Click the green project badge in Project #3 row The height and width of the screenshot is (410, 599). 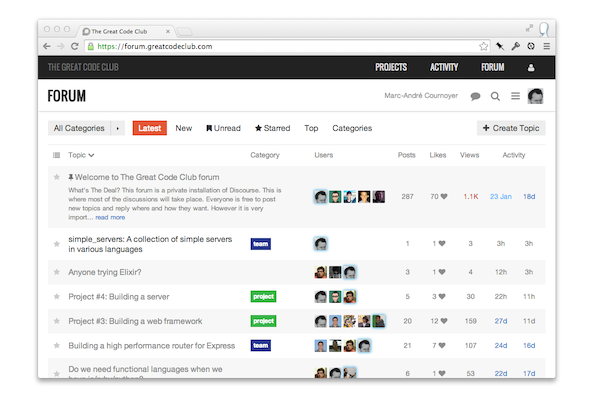click(x=264, y=321)
